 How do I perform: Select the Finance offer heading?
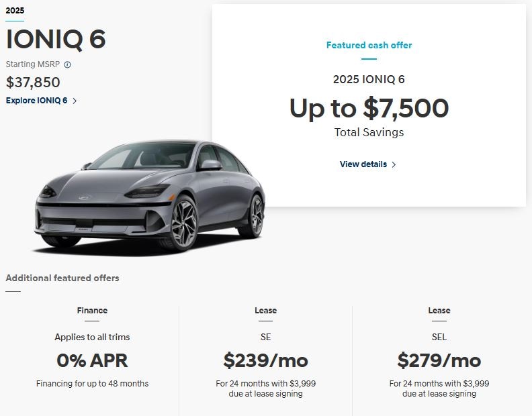point(92,311)
